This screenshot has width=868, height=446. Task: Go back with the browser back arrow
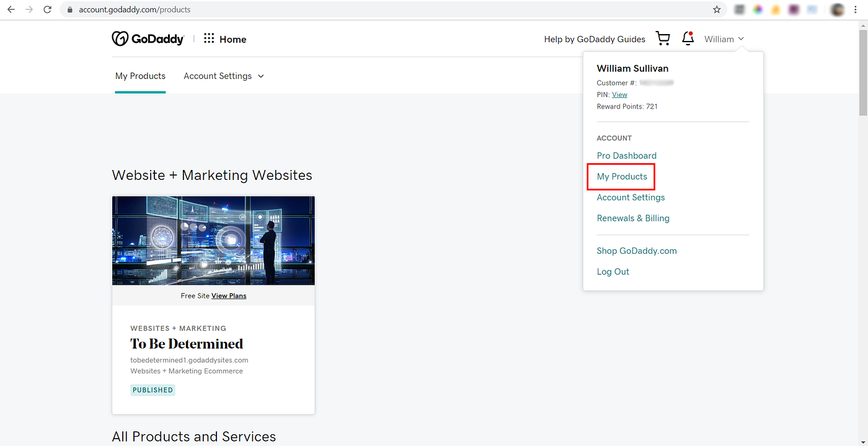11,9
